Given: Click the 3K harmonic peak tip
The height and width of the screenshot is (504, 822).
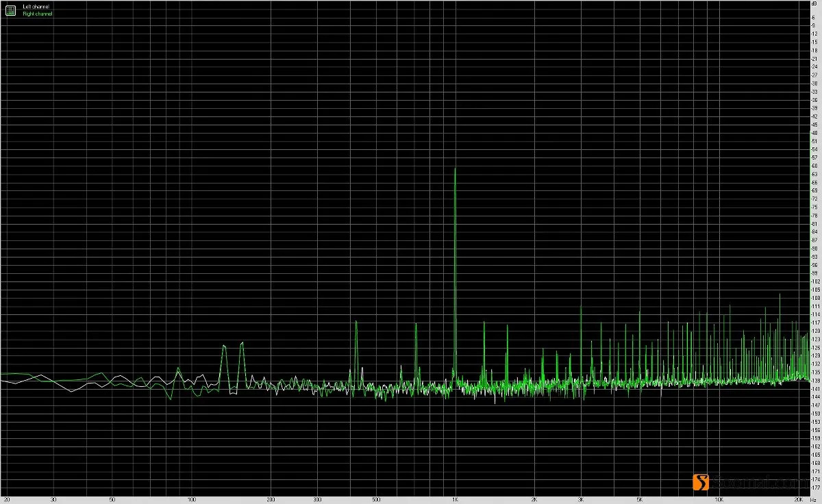Looking at the screenshot, I should pos(581,307).
